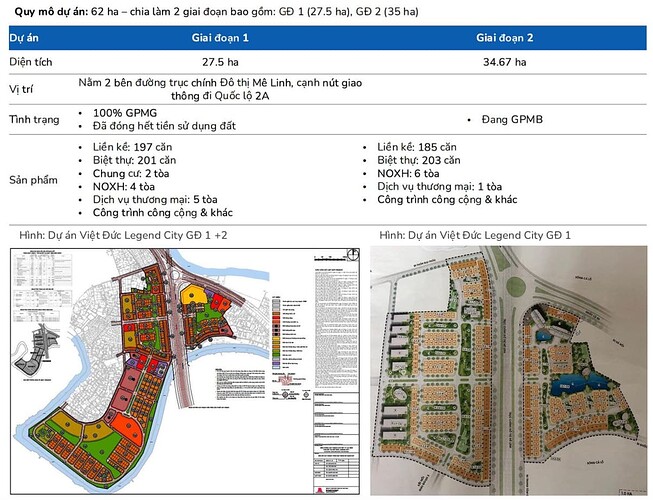This screenshot has width=653, height=500.
Task: Open the Legend City GĐ 1 rendering photo
Action: click(508, 371)
